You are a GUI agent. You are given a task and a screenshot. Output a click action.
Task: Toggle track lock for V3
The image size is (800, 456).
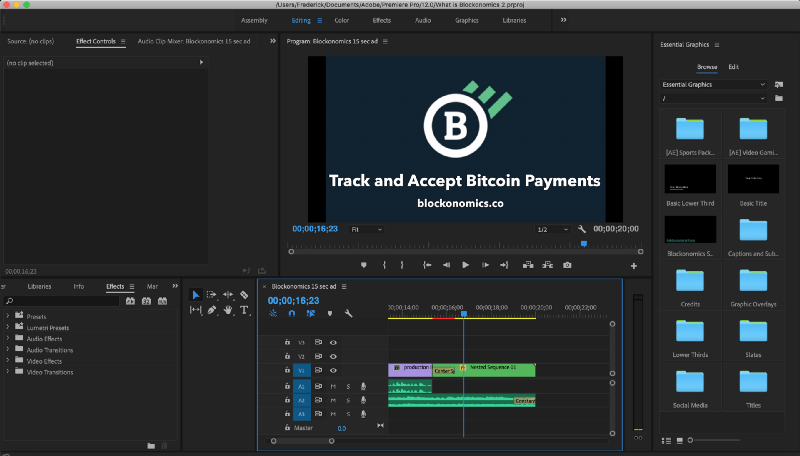(x=287, y=342)
